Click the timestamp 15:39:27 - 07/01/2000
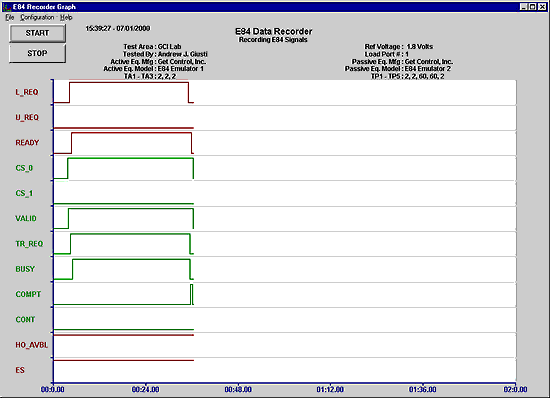Screen dimensions: 550x398 pos(118,28)
